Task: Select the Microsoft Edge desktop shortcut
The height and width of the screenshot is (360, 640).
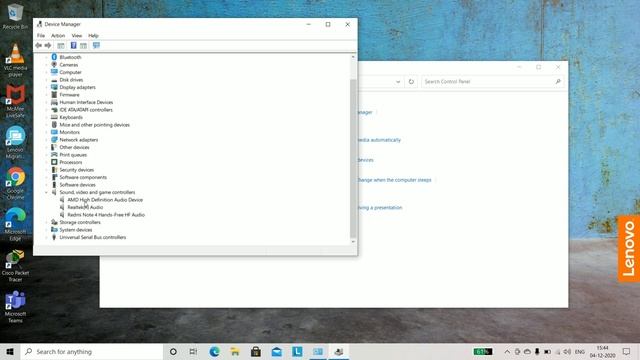Action: [x=16, y=224]
